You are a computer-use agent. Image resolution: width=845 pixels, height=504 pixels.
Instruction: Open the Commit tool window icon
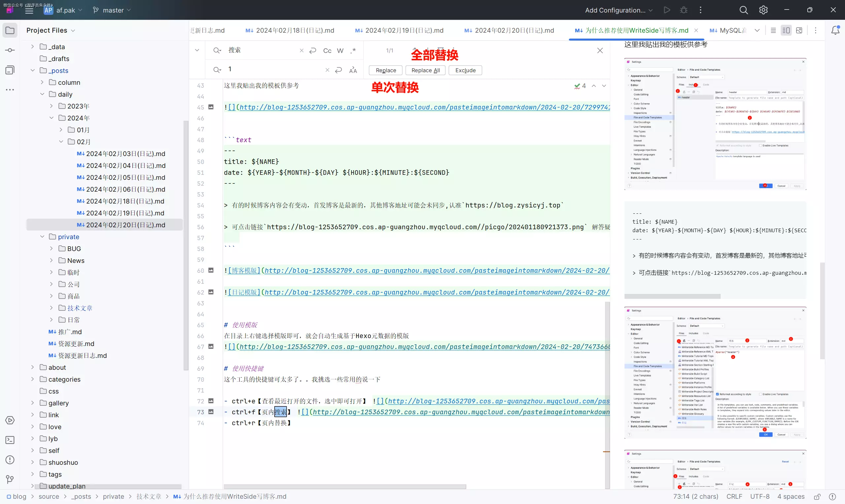click(10, 50)
